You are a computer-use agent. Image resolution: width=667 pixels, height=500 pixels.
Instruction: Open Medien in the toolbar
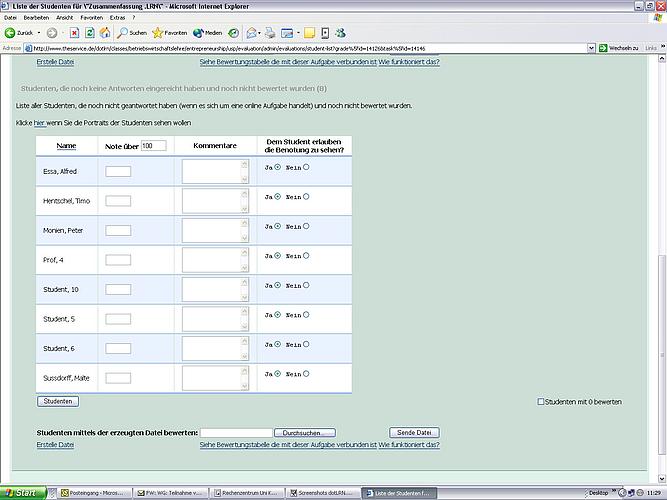(x=208, y=33)
